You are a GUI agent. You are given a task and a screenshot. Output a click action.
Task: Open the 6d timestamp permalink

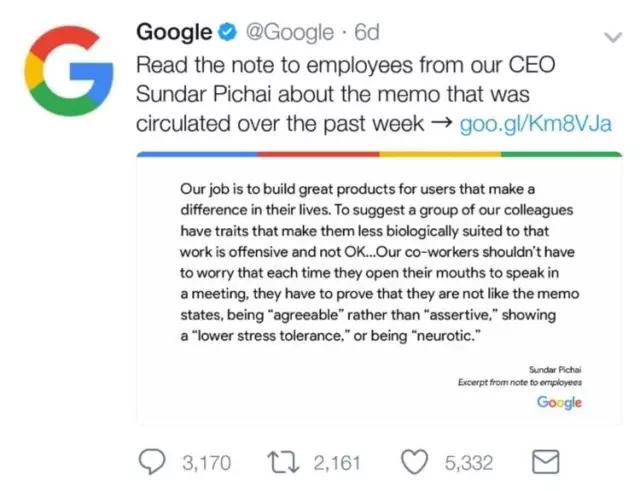pos(367,33)
